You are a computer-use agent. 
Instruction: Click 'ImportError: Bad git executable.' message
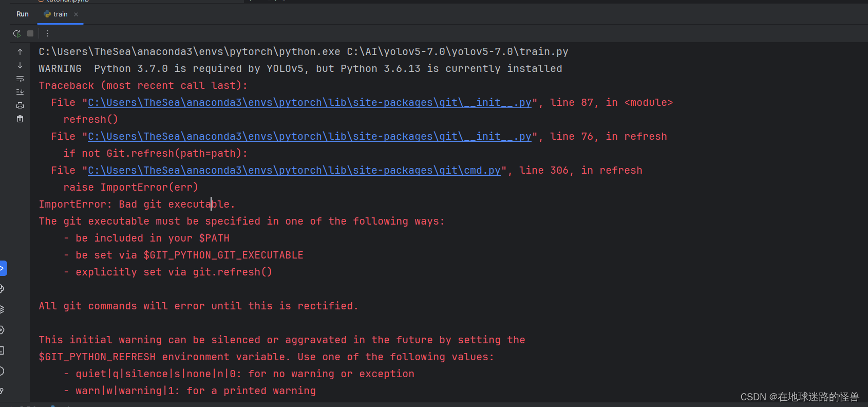137,205
